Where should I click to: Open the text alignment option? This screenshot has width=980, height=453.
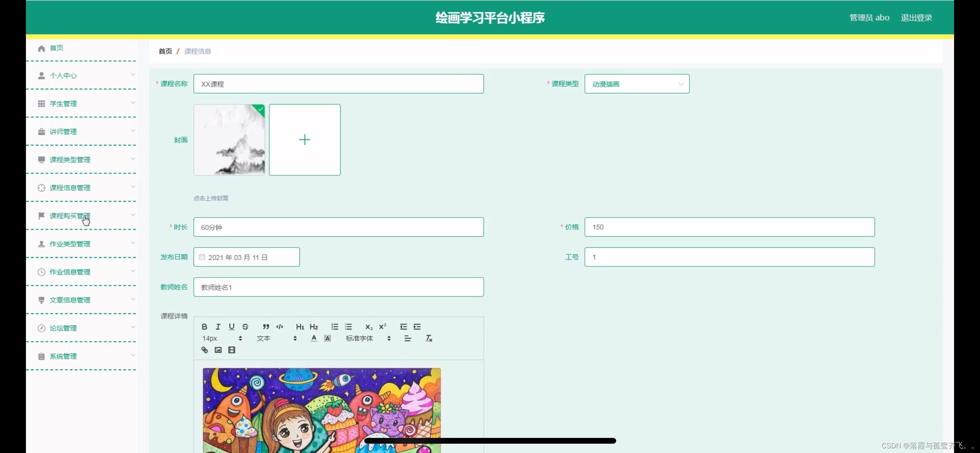click(x=408, y=338)
